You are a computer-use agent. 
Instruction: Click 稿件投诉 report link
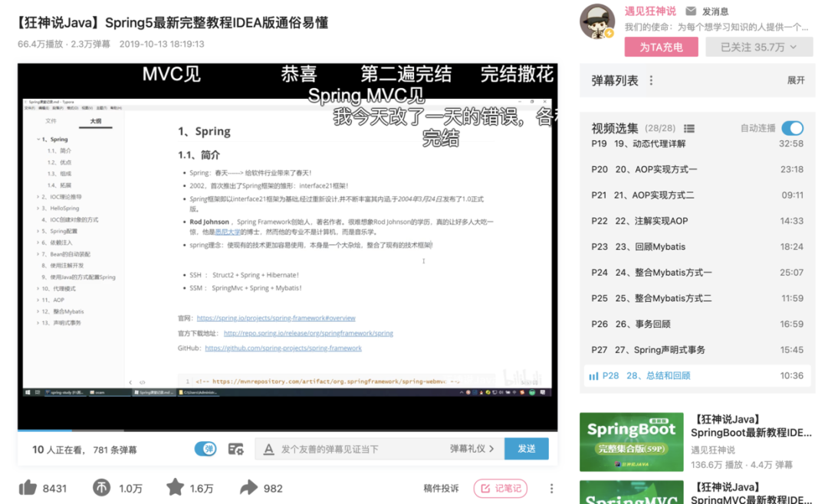(441, 489)
